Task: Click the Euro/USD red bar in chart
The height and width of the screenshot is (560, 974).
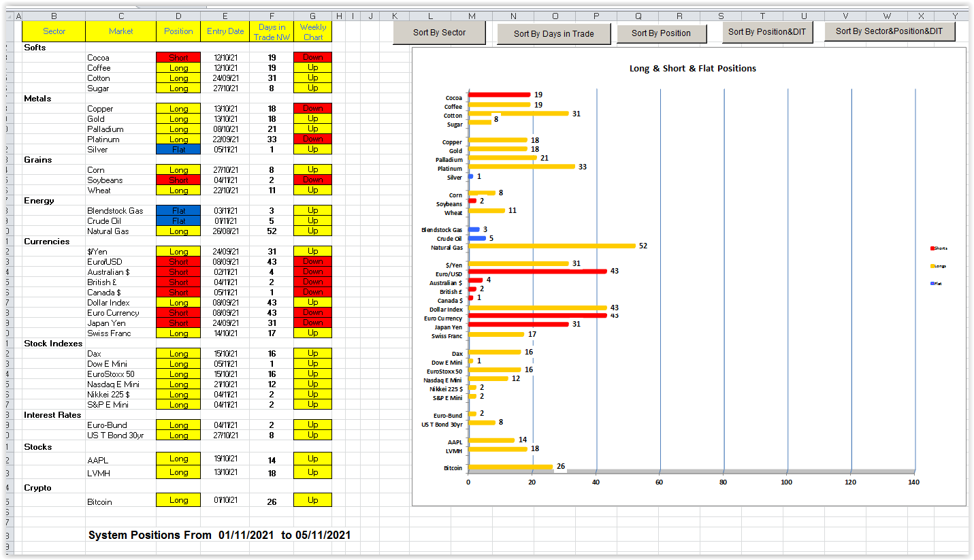Action: tap(538, 271)
